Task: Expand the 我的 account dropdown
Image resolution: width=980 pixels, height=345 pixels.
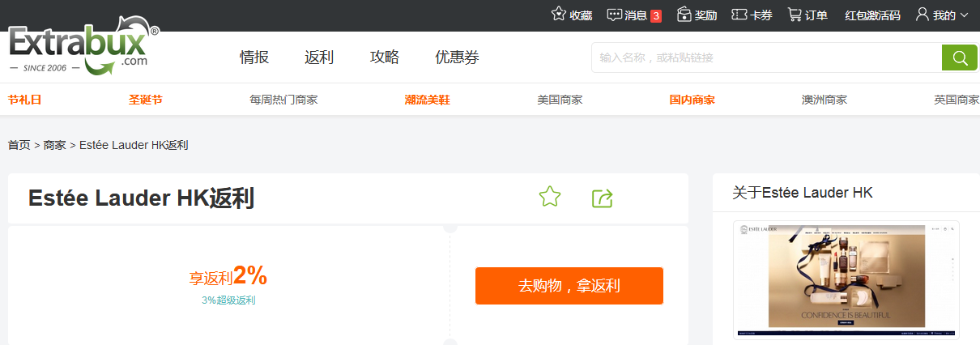Action: pos(942,15)
